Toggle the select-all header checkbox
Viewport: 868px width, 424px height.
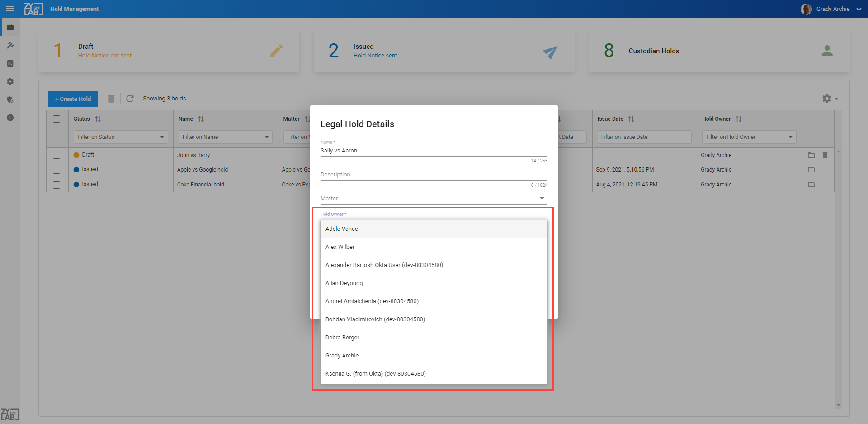tap(57, 119)
